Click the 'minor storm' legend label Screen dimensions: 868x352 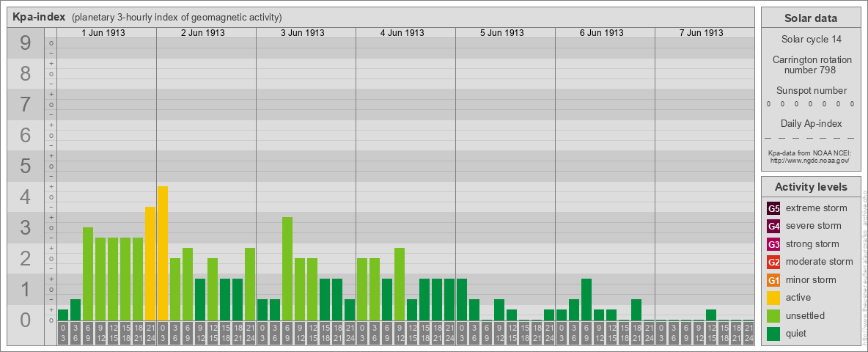[811, 280]
